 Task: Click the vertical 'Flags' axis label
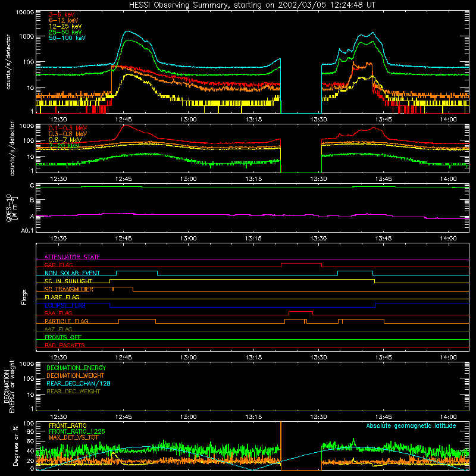(x=24, y=297)
